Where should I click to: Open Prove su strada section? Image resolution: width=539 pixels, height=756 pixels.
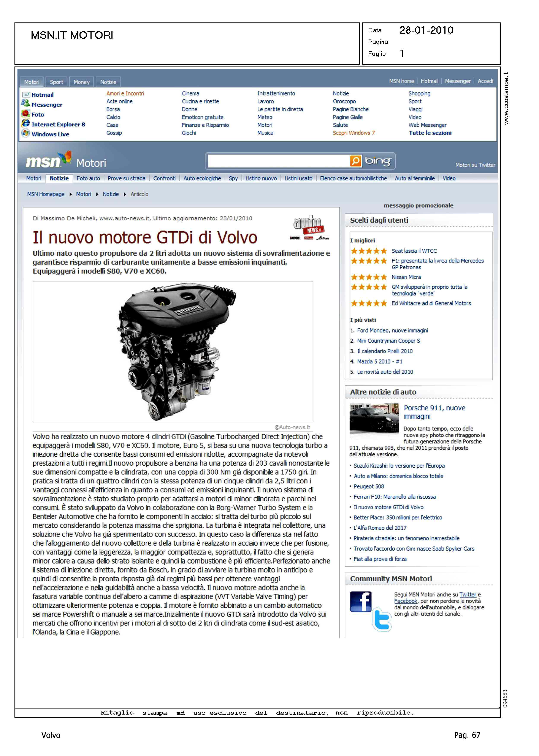click(127, 179)
